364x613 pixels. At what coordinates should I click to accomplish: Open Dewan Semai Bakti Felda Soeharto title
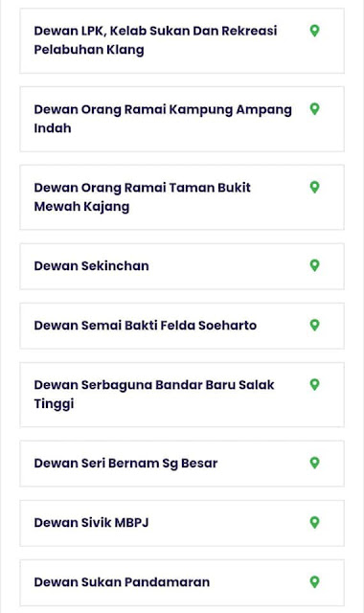coord(146,326)
